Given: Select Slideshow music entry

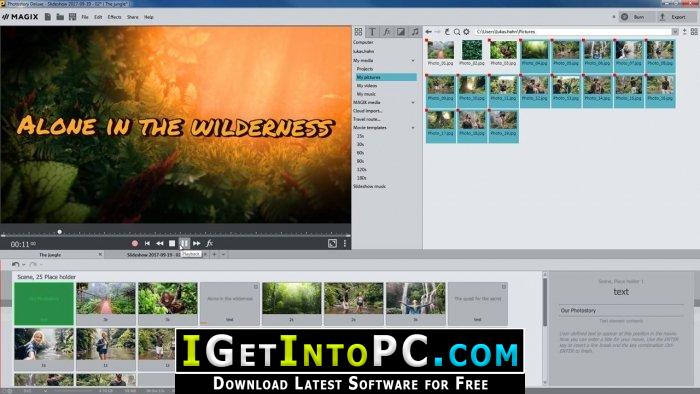Looking at the screenshot, I should point(370,187).
